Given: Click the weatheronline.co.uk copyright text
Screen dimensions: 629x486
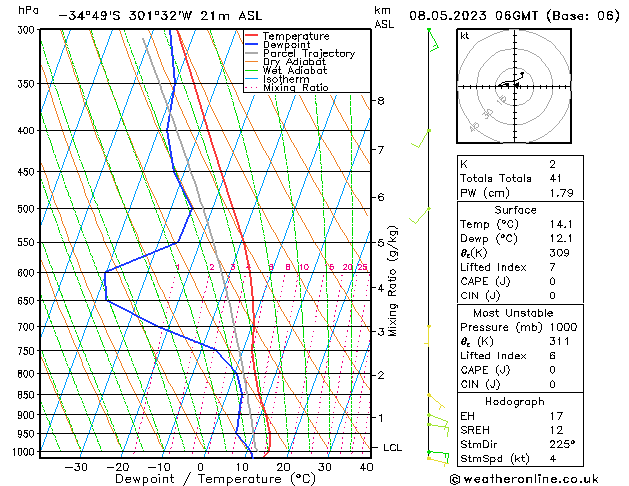Looking at the screenshot, I should (524, 479).
